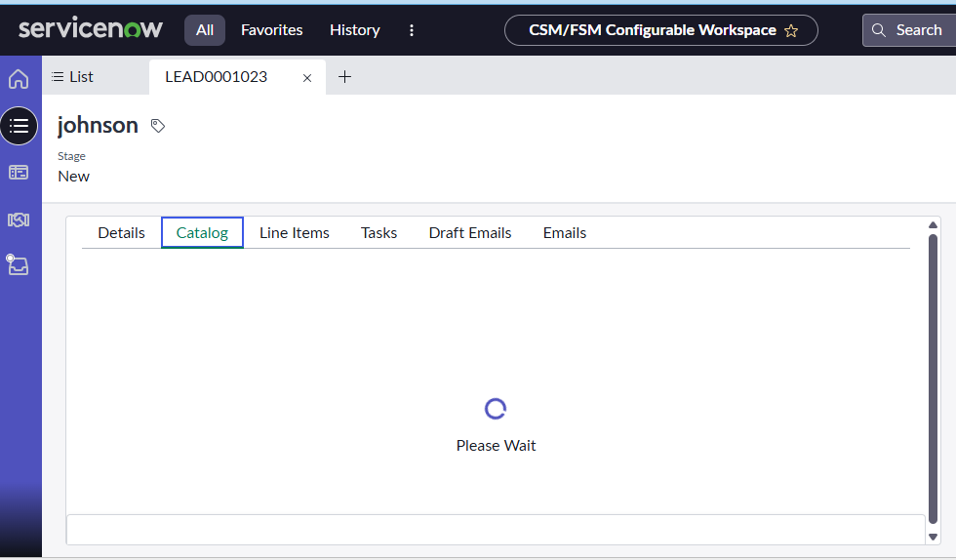Open the Home icon in sidebar

[19, 79]
